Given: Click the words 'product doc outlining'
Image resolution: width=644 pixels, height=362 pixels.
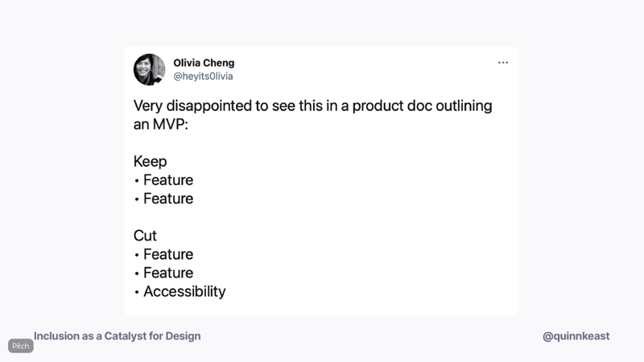Looking at the screenshot, I should (x=422, y=106).
